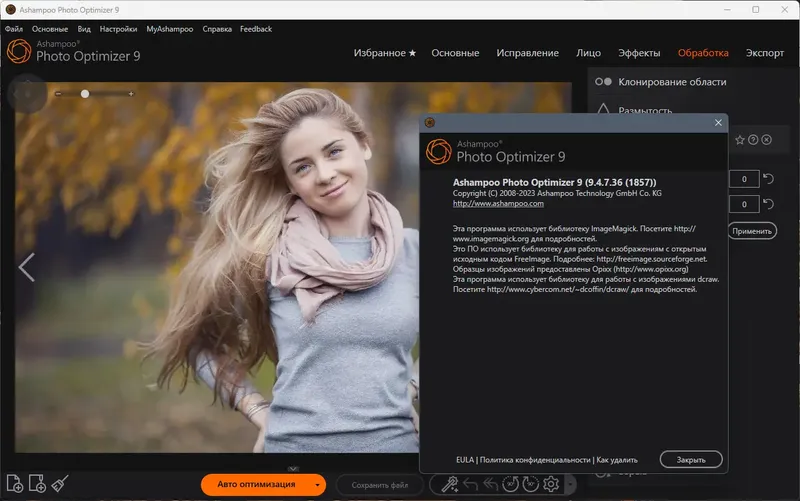Reset the first value with undo arrow

pyautogui.click(x=768, y=179)
